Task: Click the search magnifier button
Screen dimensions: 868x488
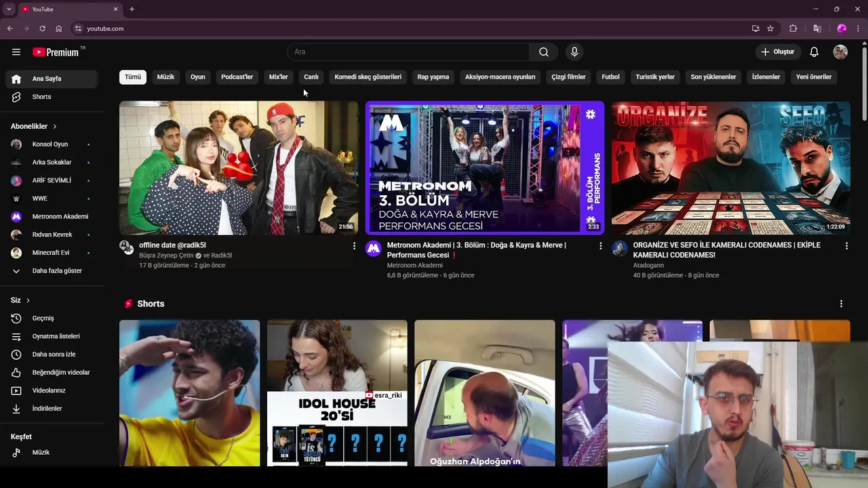Action: pyautogui.click(x=544, y=52)
